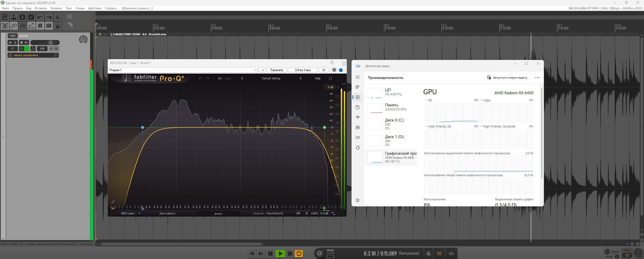Toggle item grouping chain-link icon

point(14,26)
